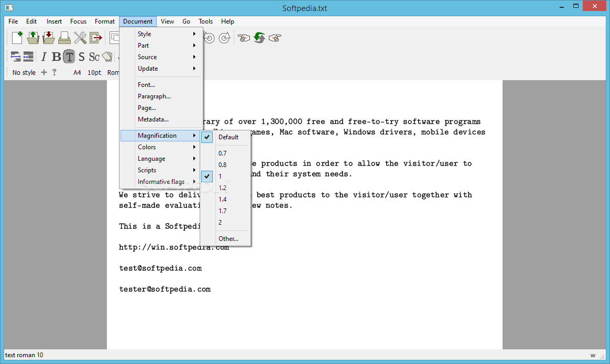Apply italic with the I icon
This screenshot has height=364, width=610.
tap(43, 57)
